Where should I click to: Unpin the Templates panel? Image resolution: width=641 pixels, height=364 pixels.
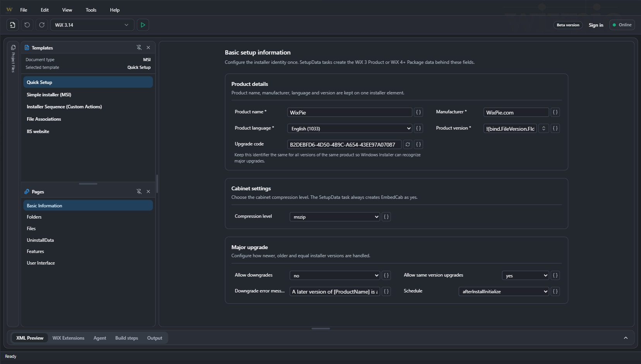point(139,48)
